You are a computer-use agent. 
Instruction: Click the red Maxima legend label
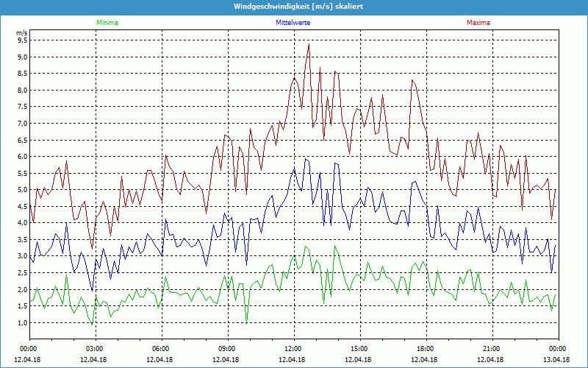[x=478, y=23]
